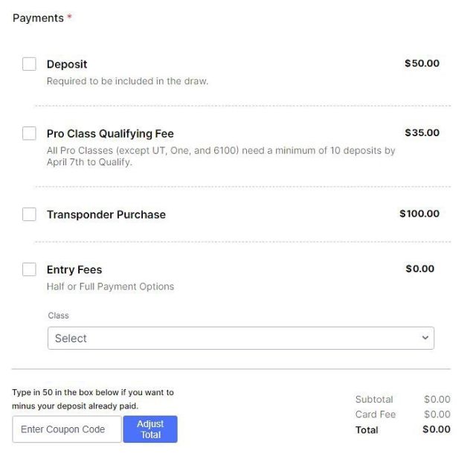This screenshot has width=476, height=468.
Task: Click the Enter Coupon Code field
Action: tap(67, 429)
